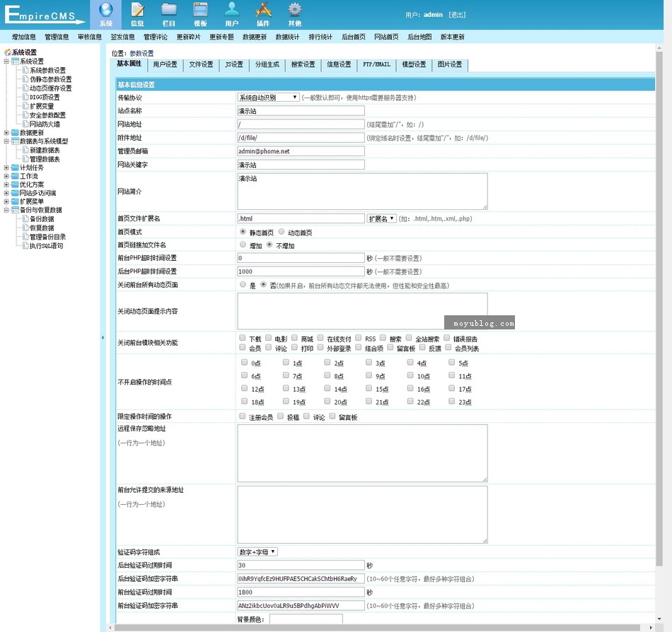The width and height of the screenshot is (672, 632).
Task: Open 管理备份目录 in the sidebar
Action: click(47, 236)
